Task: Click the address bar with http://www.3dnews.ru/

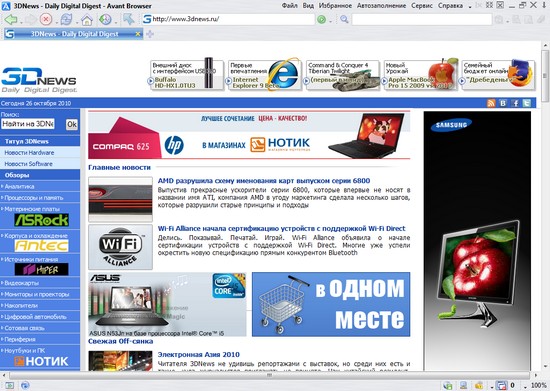Action: tap(228, 19)
